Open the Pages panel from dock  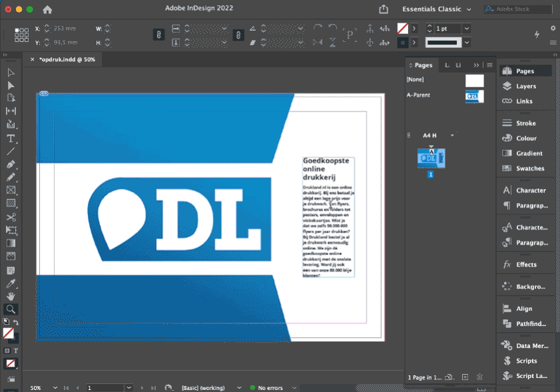click(525, 71)
